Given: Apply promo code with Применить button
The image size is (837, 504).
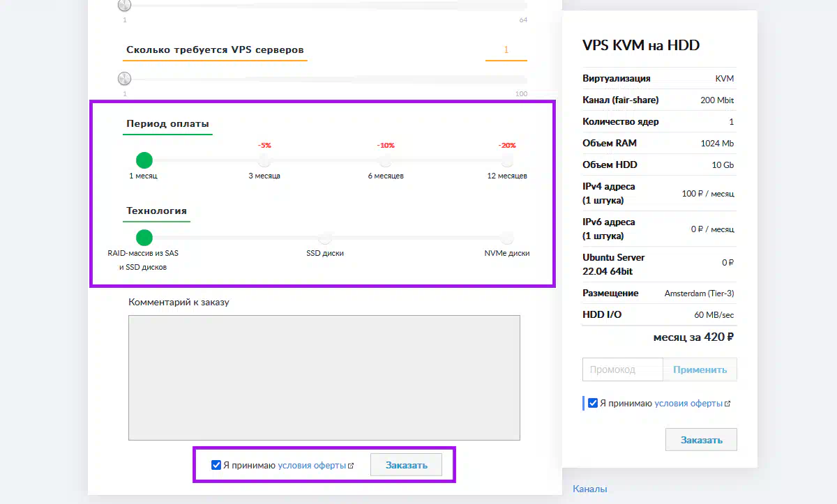Looking at the screenshot, I should [700, 369].
